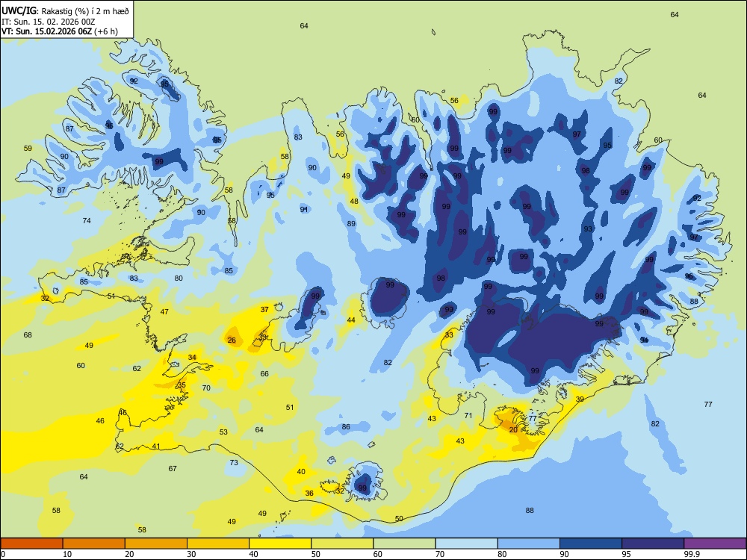Screen dimensions: 747x560
Task: Click the 53 humidity value on the map
Action: pos(223,432)
